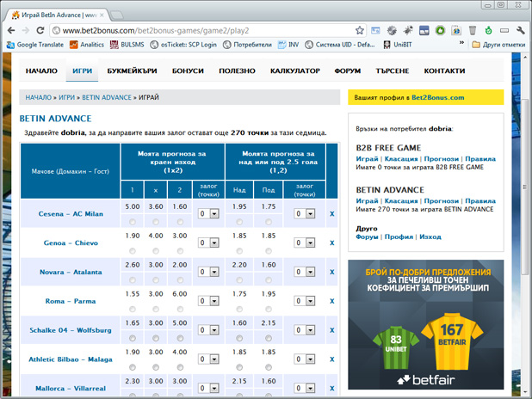This screenshot has height=399, width=532.
Task: Click Правила under BETIN ADVANCE sidebar
Action: [480, 201]
